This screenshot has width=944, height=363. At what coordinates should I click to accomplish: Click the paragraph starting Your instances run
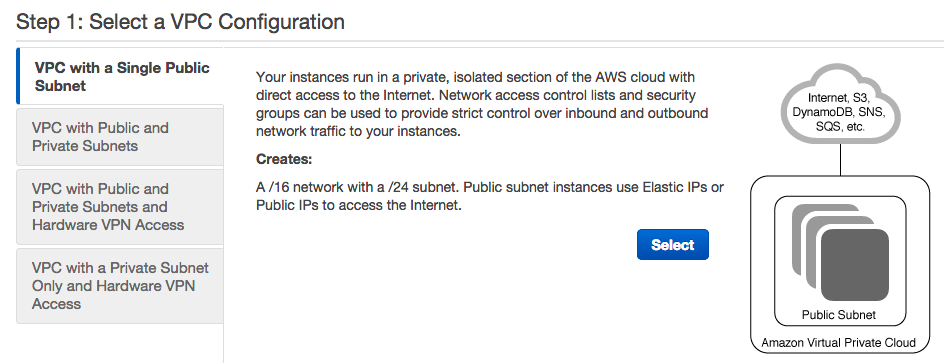point(482,104)
